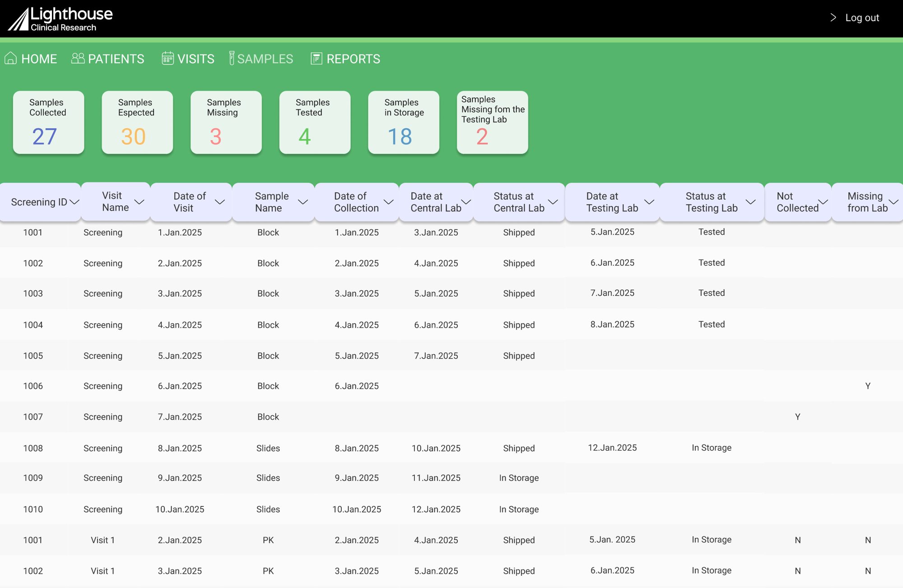Open Samples Missing fom the Testing Lab card

(493, 122)
